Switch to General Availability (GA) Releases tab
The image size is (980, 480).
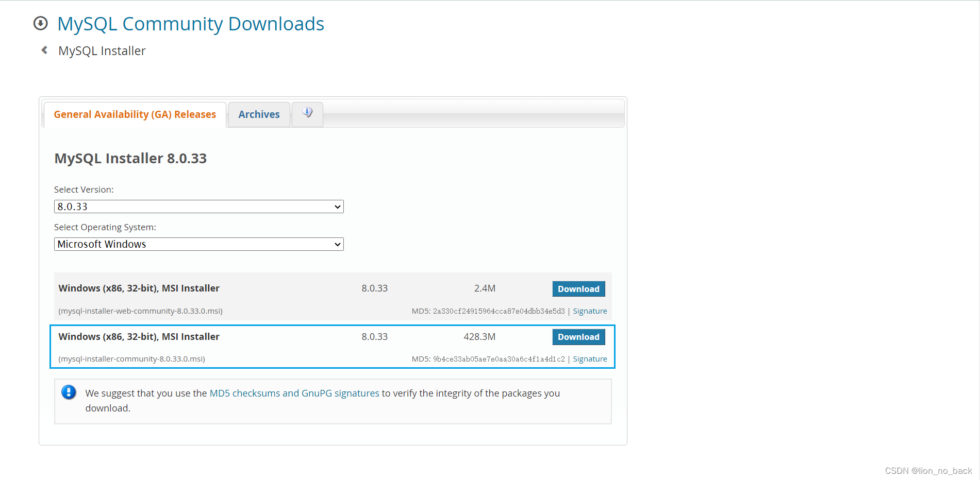click(x=135, y=114)
